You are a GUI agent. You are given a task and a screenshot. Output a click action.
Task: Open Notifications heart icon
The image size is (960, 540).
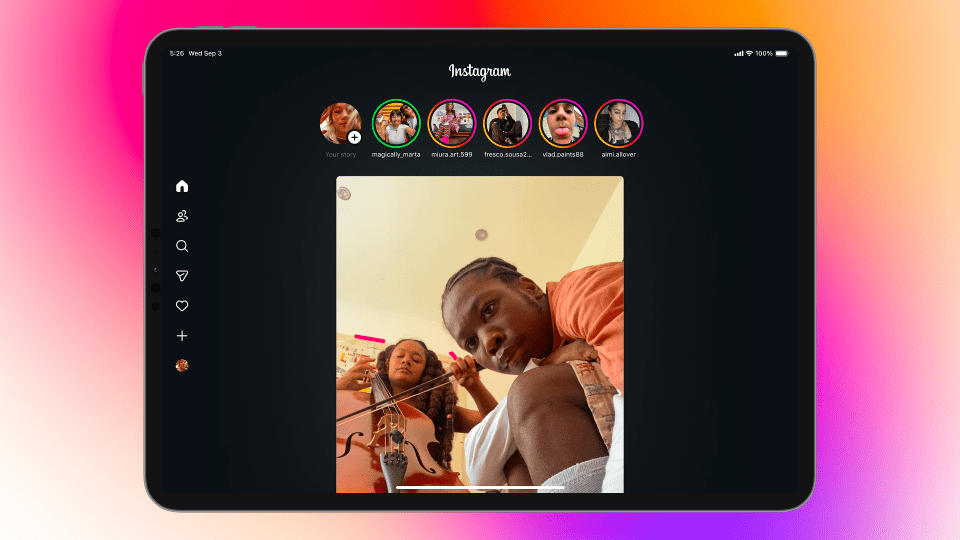pyautogui.click(x=182, y=306)
